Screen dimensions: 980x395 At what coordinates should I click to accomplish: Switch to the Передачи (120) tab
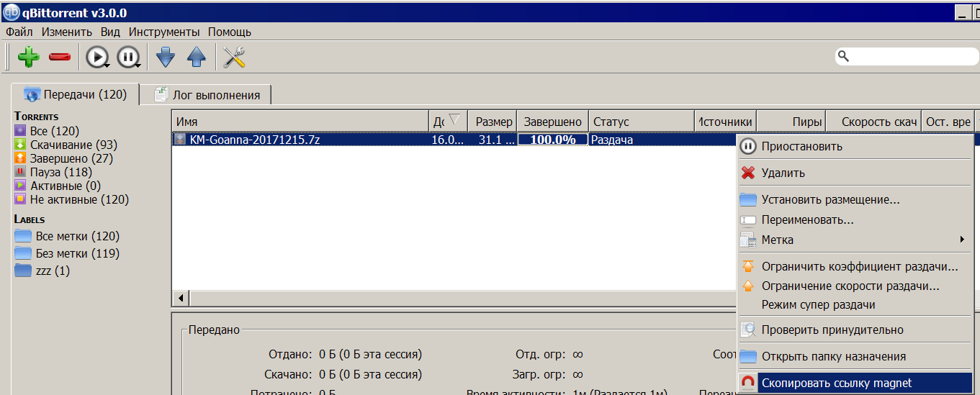tap(74, 94)
